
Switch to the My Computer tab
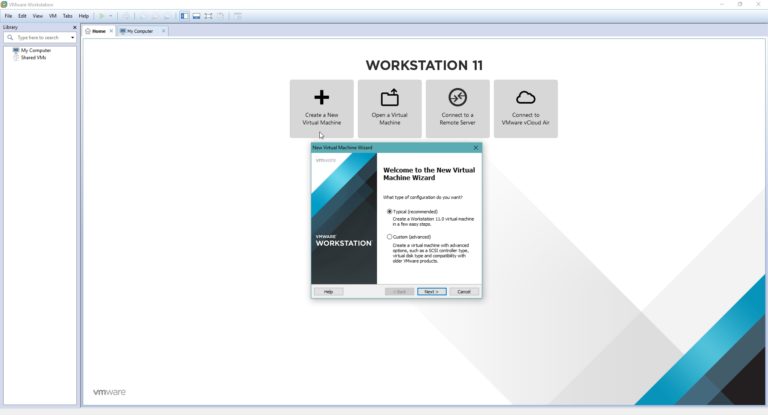point(140,31)
